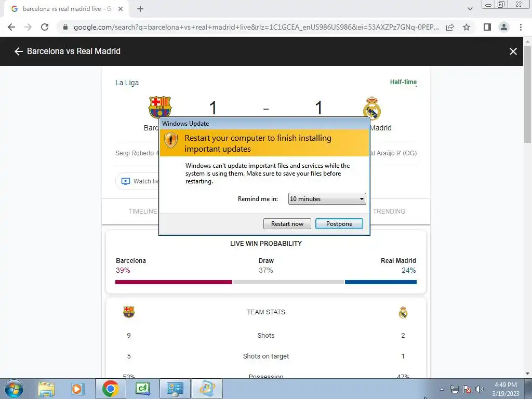Click the Draw 37% value

[x=265, y=270]
